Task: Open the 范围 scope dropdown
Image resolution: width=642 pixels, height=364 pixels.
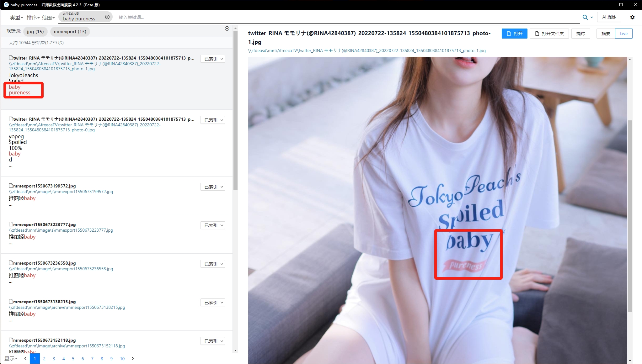Action: (48, 18)
